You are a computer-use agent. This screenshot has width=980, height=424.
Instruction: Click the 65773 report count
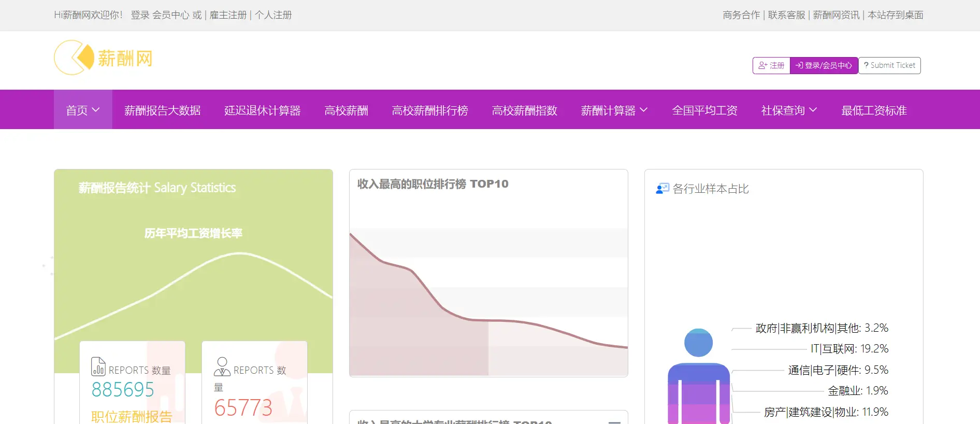(x=243, y=408)
